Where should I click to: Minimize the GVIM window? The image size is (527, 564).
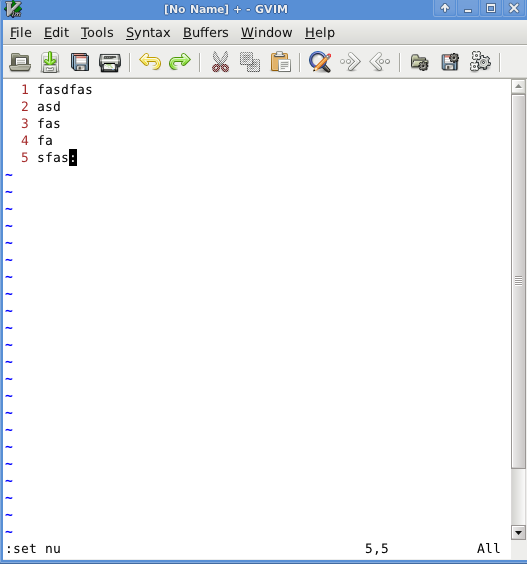point(468,8)
